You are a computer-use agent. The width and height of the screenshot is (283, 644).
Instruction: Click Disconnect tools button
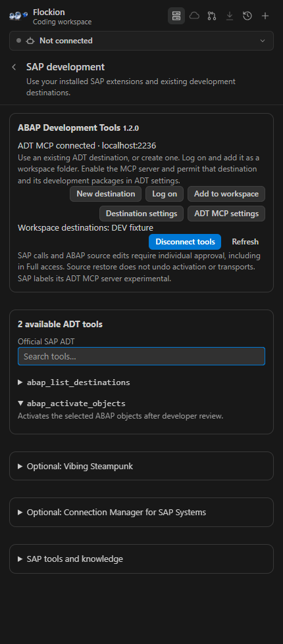[x=185, y=242]
